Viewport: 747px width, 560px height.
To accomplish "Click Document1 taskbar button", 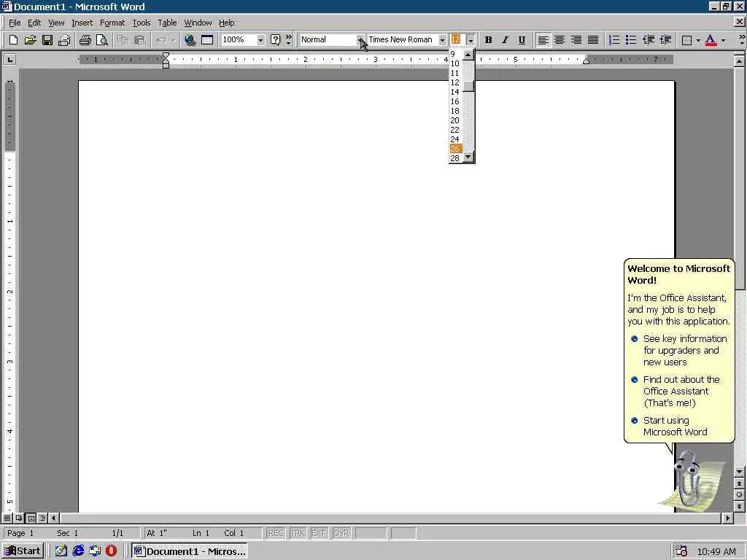I will click(x=190, y=551).
